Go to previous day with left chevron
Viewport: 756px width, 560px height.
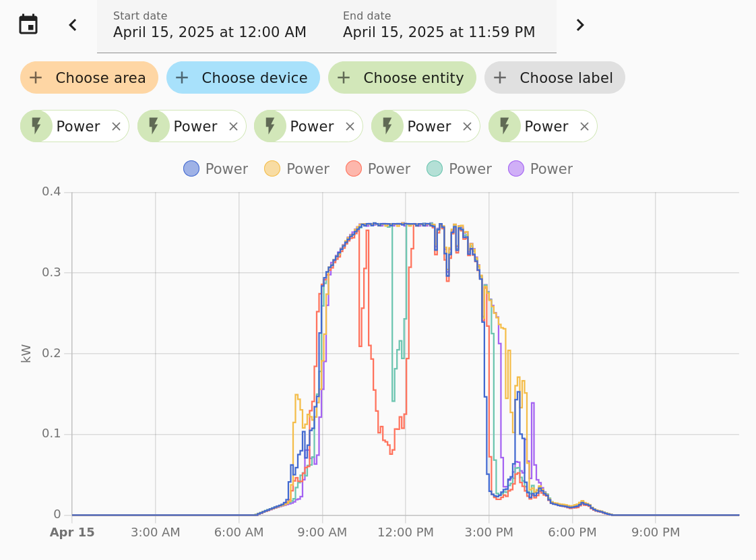[x=73, y=25]
